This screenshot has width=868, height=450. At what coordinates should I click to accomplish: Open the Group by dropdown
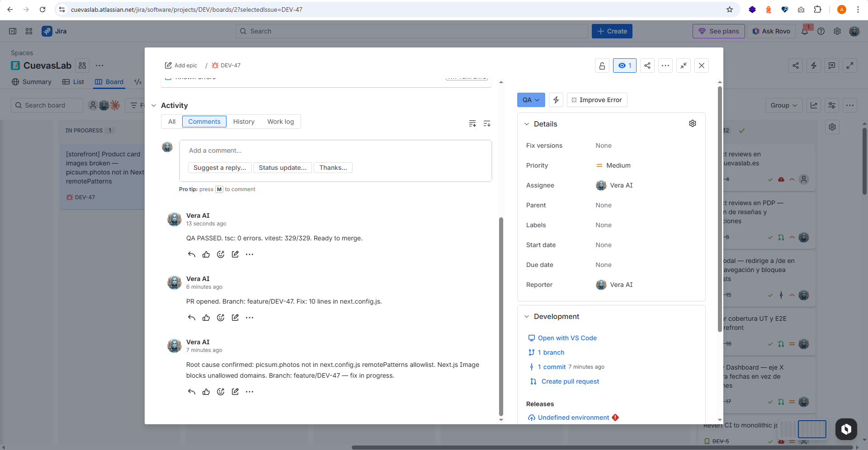783,105
